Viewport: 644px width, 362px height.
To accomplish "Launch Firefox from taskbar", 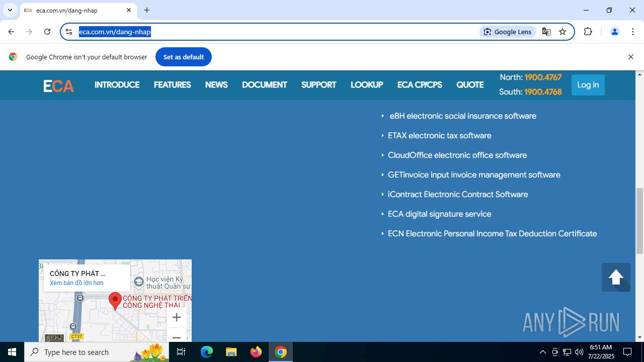I will click(256, 352).
